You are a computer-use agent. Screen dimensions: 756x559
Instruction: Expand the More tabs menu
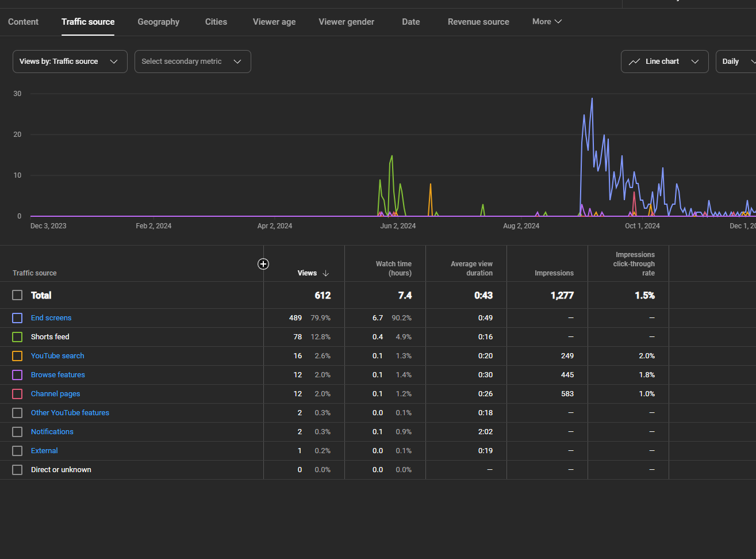pos(547,21)
